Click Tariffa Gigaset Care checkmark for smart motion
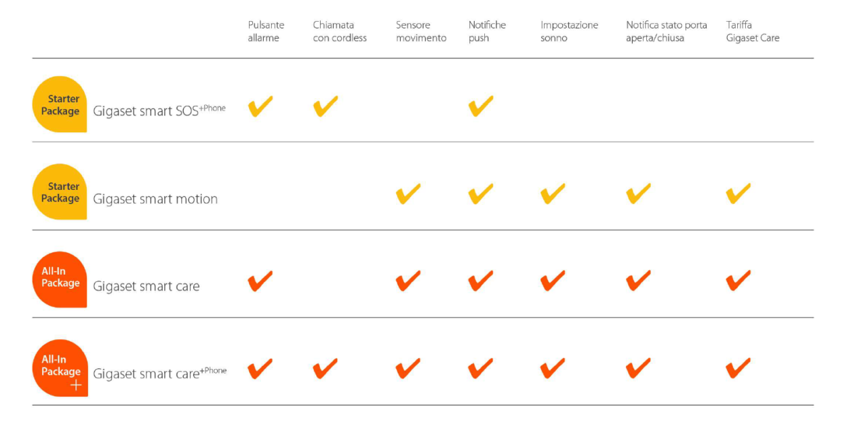 pos(738,194)
